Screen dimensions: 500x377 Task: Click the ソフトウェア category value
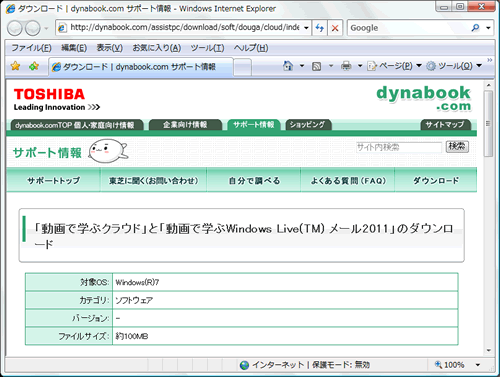click(134, 301)
